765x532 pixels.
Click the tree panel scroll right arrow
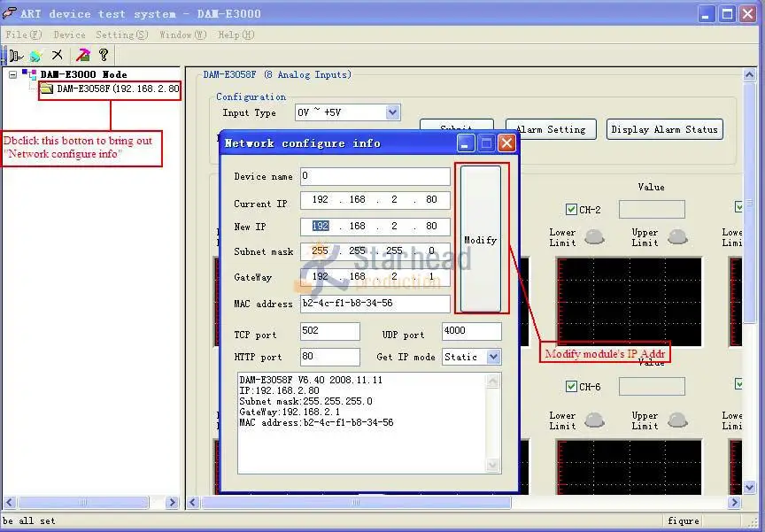tap(172, 502)
